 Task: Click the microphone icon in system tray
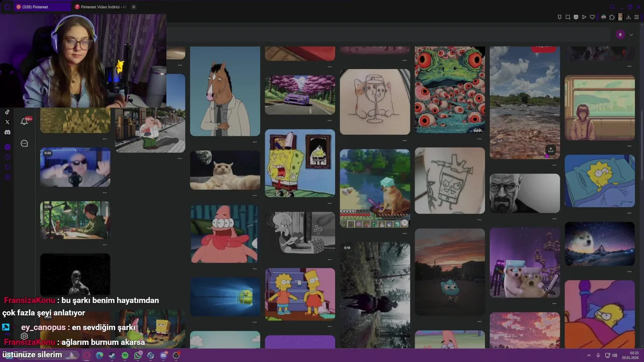[x=598, y=355]
